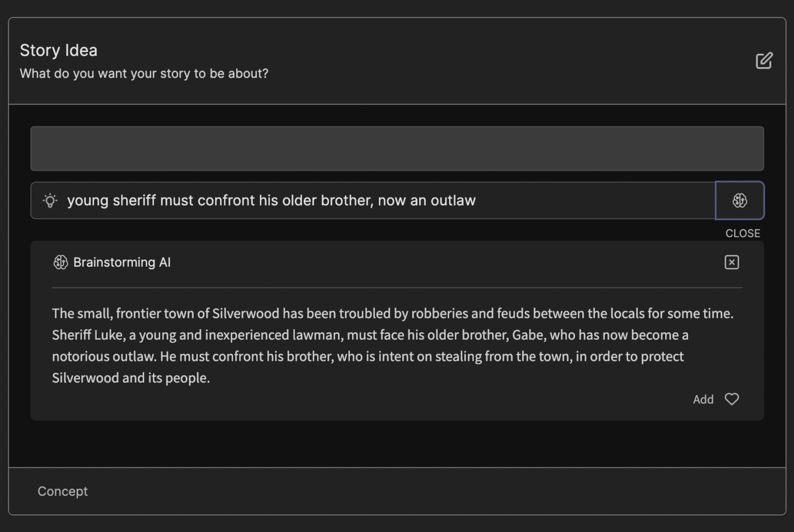Click the Brainstorming AI panel header
This screenshot has height=532, width=794.
pos(122,262)
